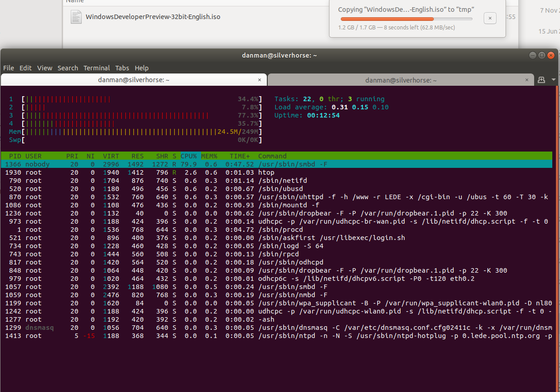
Task: Sort by the RES column header
Action: click(138, 156)
